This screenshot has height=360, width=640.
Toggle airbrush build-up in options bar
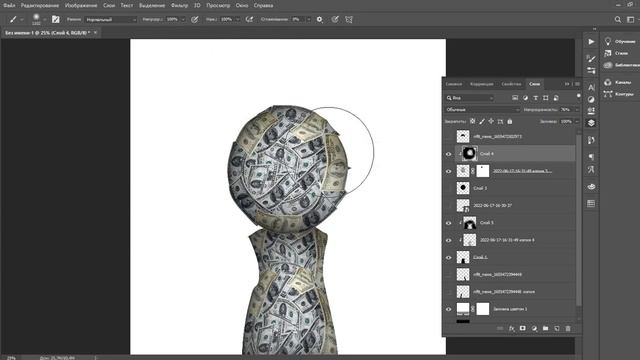click(x=249, y=19)
